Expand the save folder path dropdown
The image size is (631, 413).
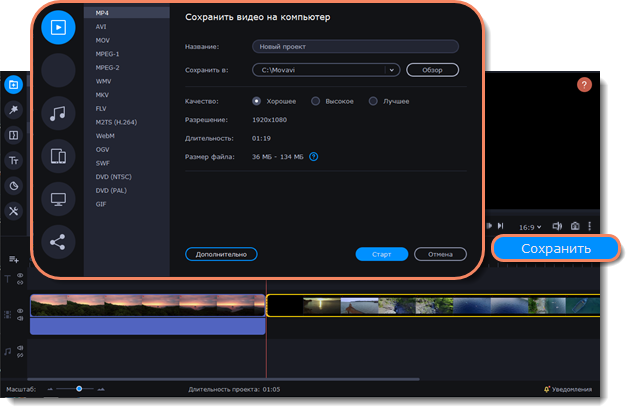coord(392,70)
